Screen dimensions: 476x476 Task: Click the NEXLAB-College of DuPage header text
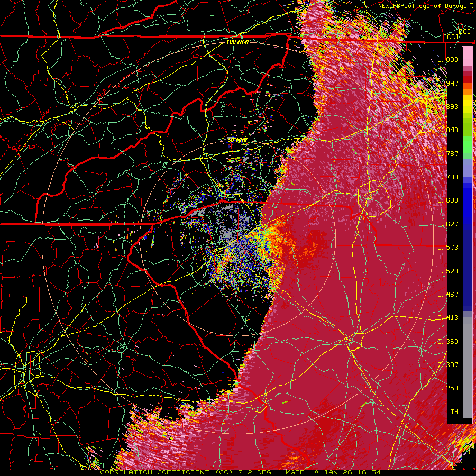(424, 6)
